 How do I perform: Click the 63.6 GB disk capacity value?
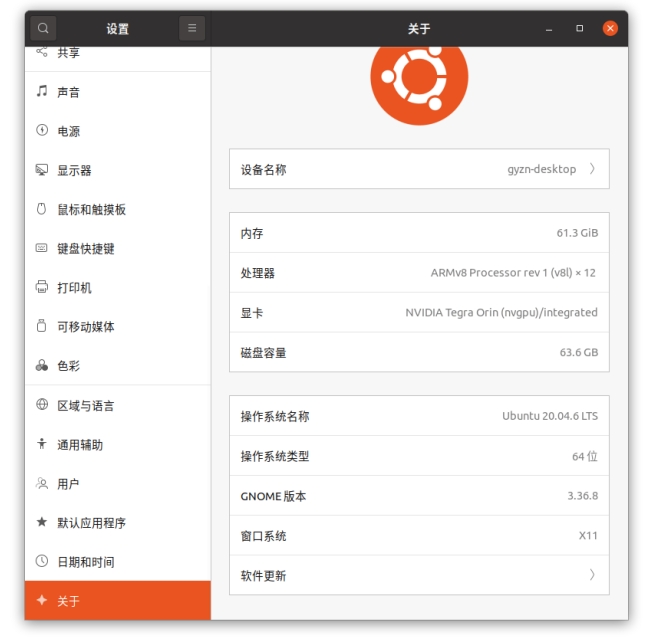click(x=579, y=352)
